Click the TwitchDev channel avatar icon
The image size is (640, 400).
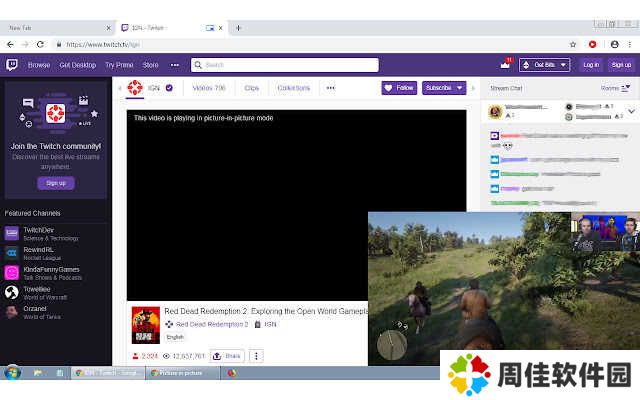tap(11, 233)
